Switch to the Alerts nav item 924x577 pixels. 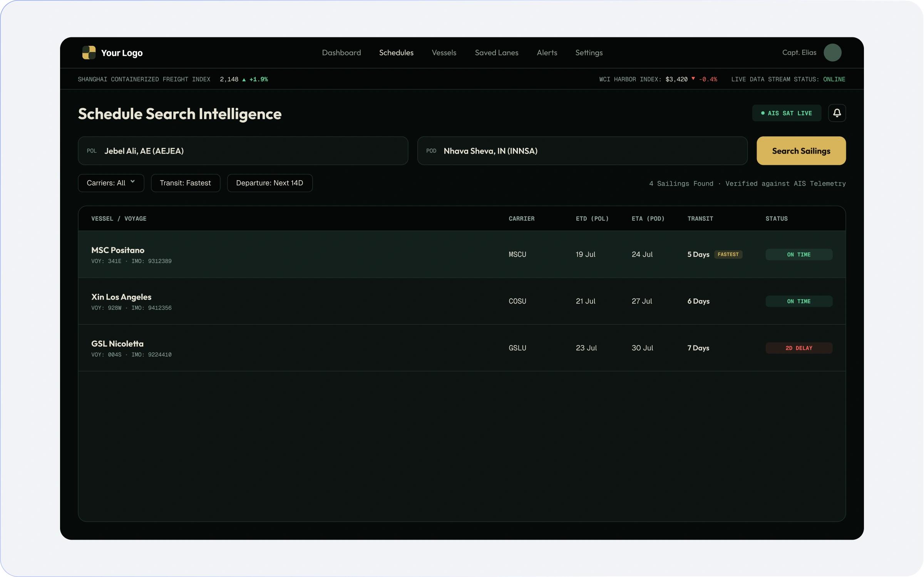coord(547,52)
